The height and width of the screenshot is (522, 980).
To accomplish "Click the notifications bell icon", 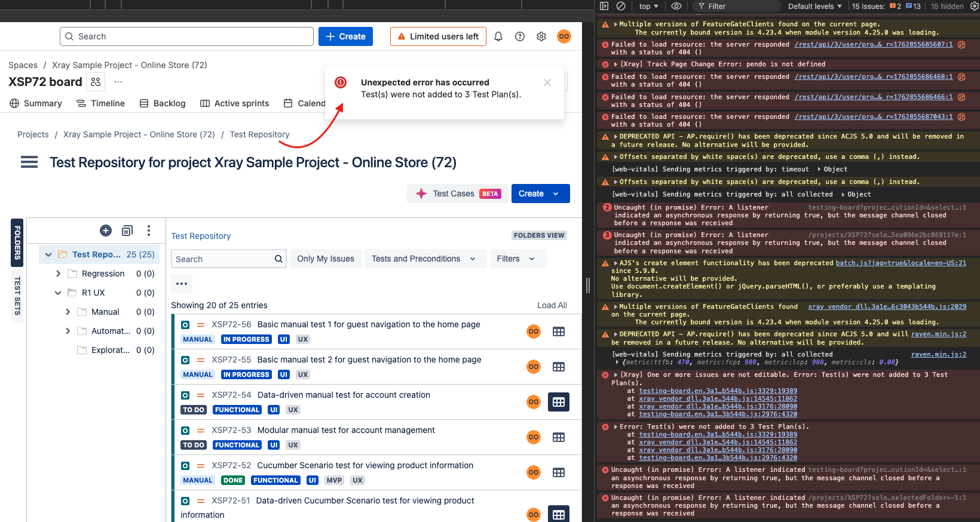I will coord(498,36).
